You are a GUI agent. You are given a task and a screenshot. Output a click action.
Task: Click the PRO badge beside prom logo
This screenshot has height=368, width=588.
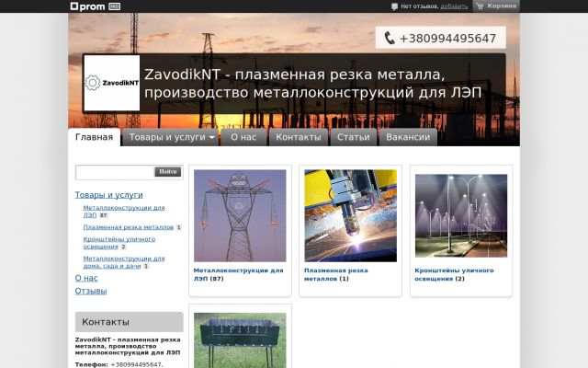click(114, 6)
